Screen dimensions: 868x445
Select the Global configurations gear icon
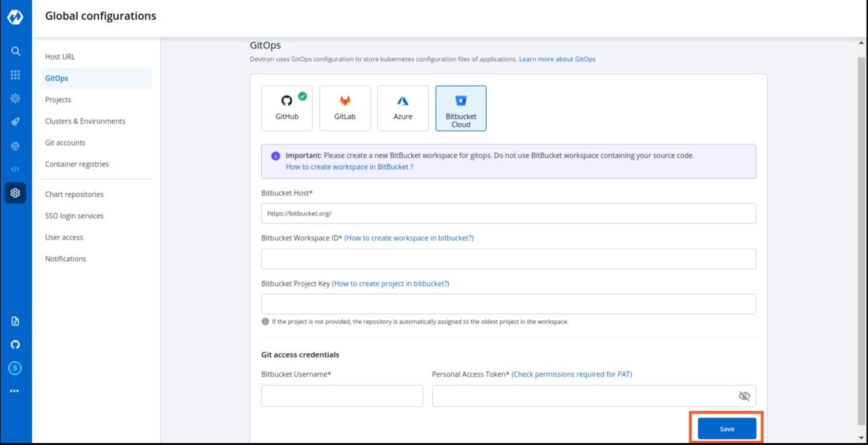[15, 193]
